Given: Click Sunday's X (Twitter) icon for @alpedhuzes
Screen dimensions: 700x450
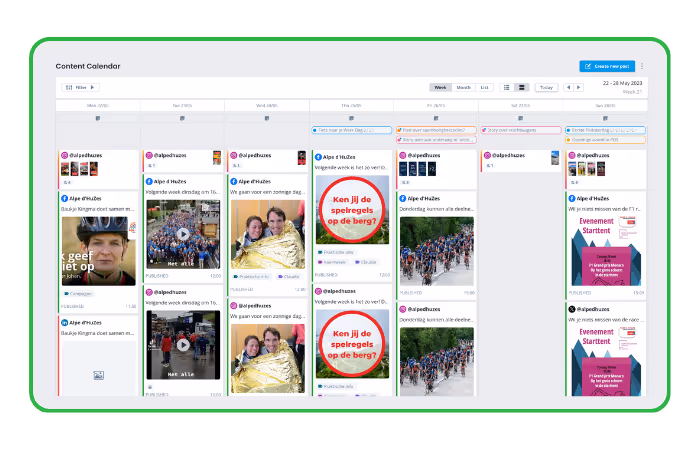Looking at the screenshot, I should coord(572,309).
